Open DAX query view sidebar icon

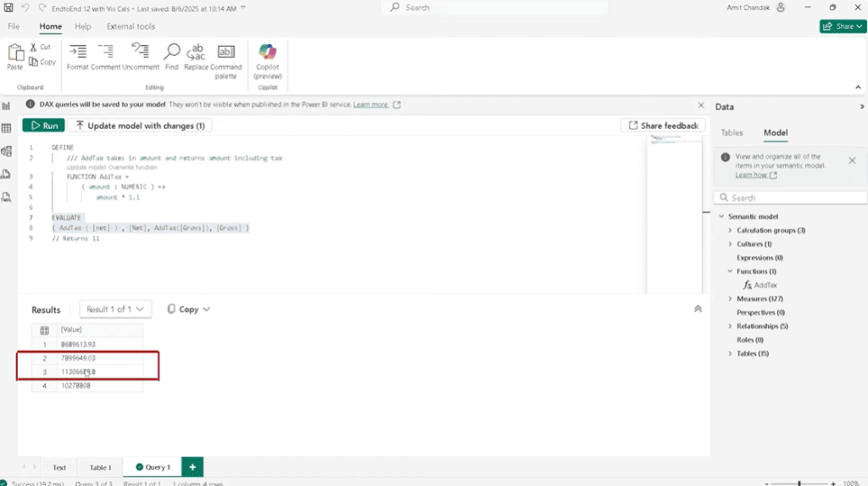coord(6,174)
